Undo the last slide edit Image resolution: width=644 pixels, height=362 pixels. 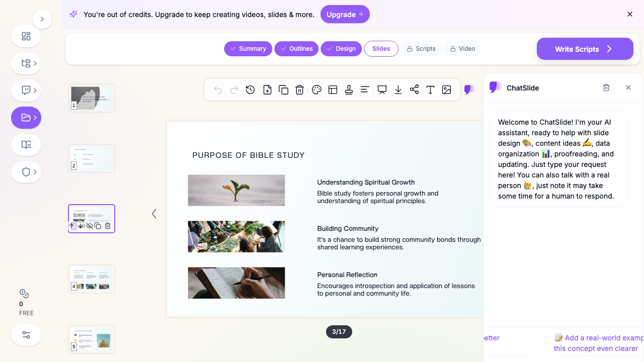(218, 90)
